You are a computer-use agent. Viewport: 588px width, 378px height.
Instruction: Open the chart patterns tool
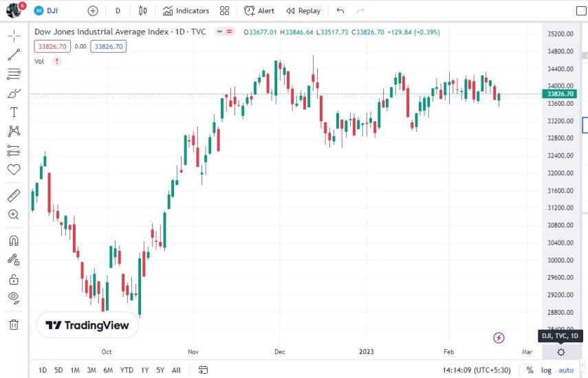tap(14, 131)
